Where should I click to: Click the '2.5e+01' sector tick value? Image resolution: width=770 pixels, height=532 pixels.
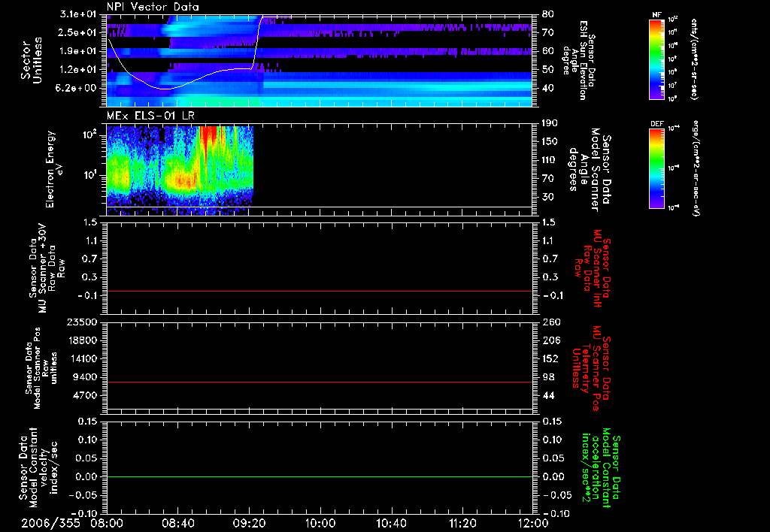pos(78,32)
